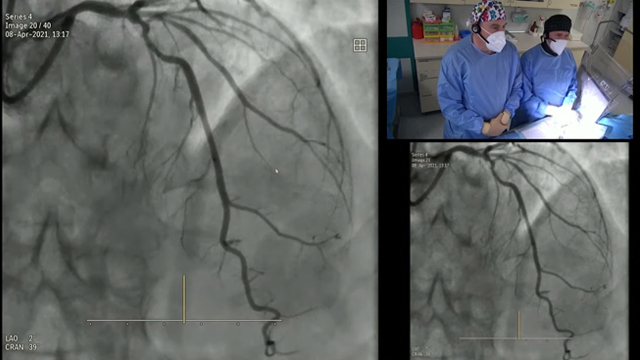Click the '08-Apr-2021, 13:17' timestamp
The image size is (640, 360).
[37, 34]
